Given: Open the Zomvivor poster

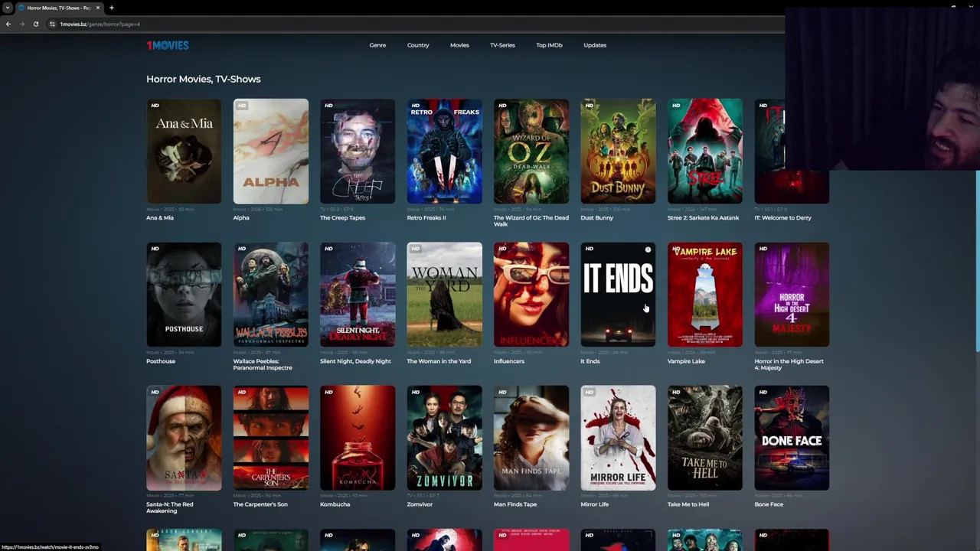Looking at the screenshot, I should click(445, 438).
